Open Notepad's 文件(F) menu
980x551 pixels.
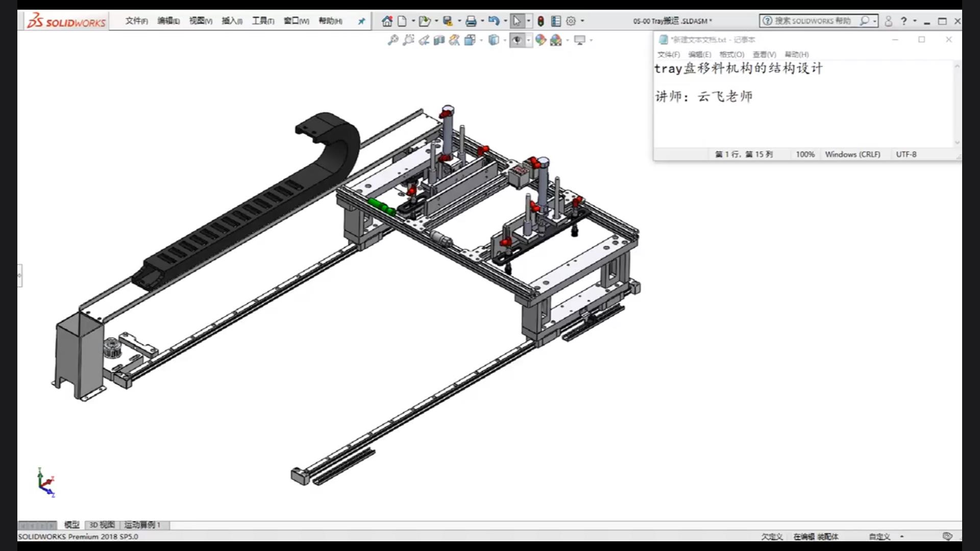(x=669, y=55)
